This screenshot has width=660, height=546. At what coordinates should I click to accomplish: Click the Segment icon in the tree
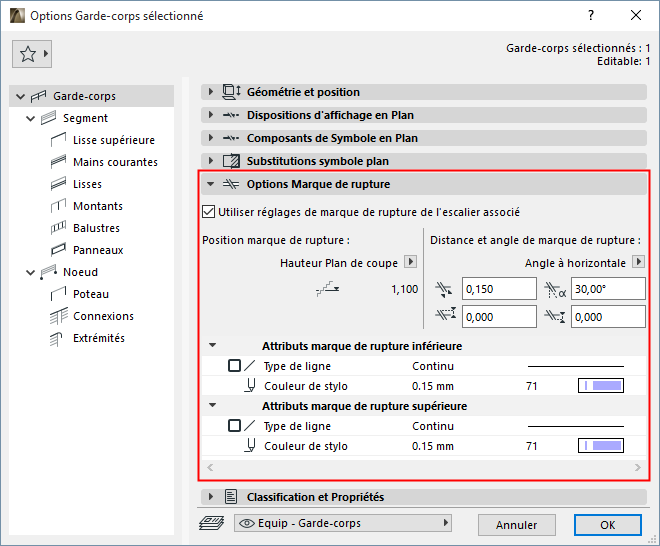point(48,118)
